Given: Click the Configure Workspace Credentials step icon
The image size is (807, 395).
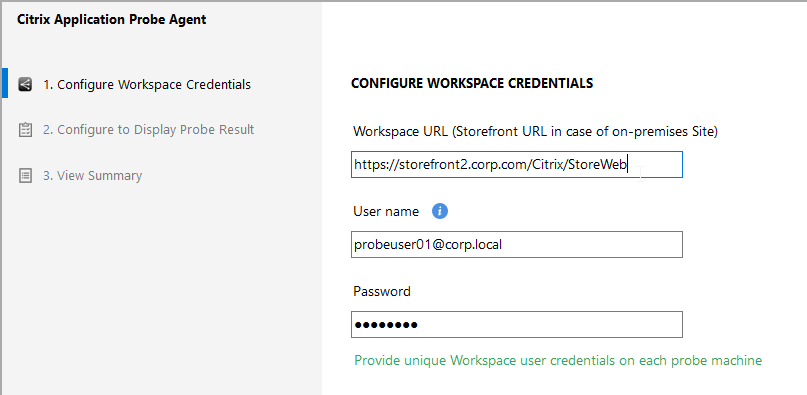Looking at the screenshot, I should pyautogui.click(x=25, y=84).
